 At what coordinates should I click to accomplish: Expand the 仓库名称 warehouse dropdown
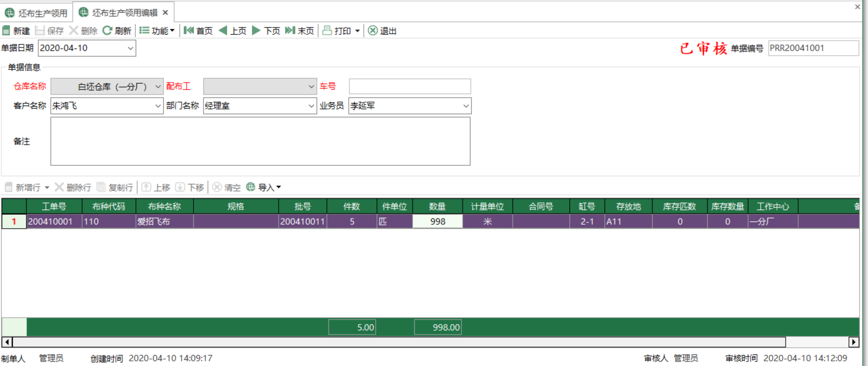tap(158, 86)
